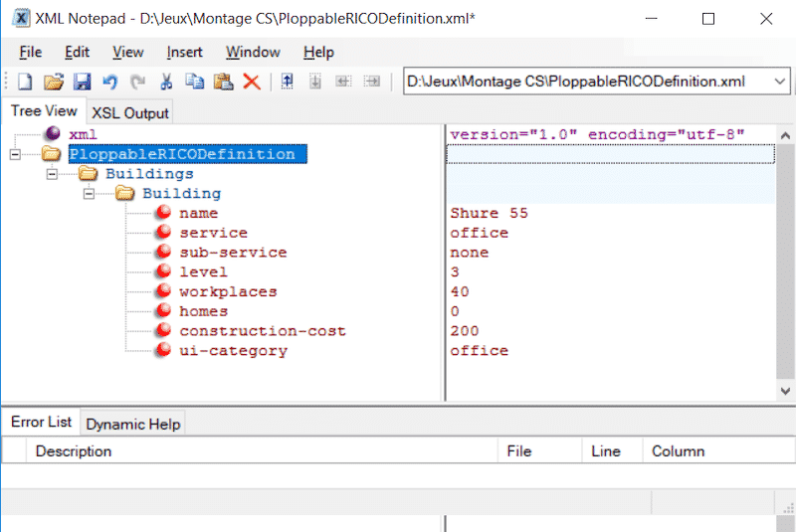This screenshot has height=532, width=796.
Task: Click the Cut scissors icon
Action: (167, 82)
